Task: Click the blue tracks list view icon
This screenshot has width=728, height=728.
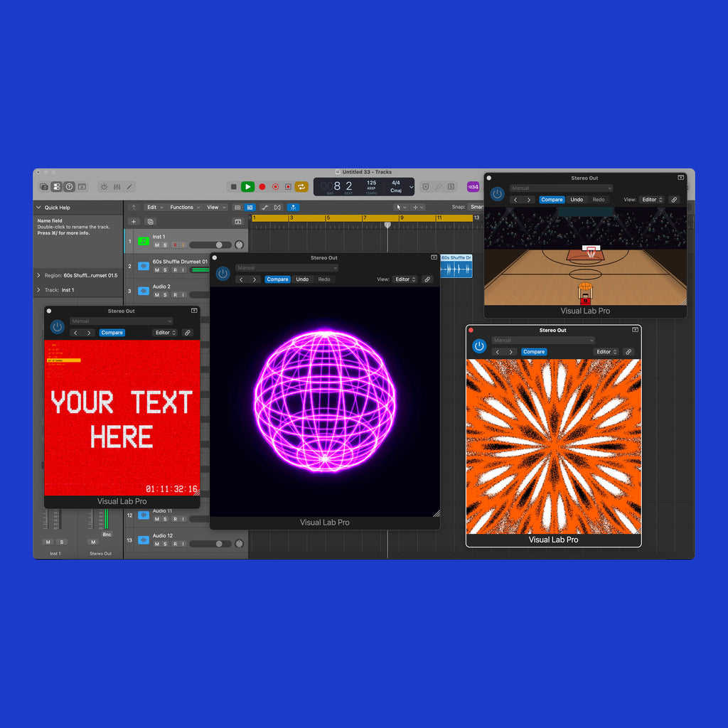Action: click(250, 208)
